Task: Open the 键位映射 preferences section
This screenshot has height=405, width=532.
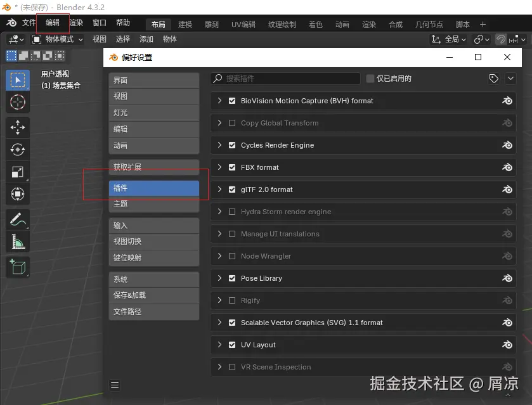Action: (x=154, y=258)
